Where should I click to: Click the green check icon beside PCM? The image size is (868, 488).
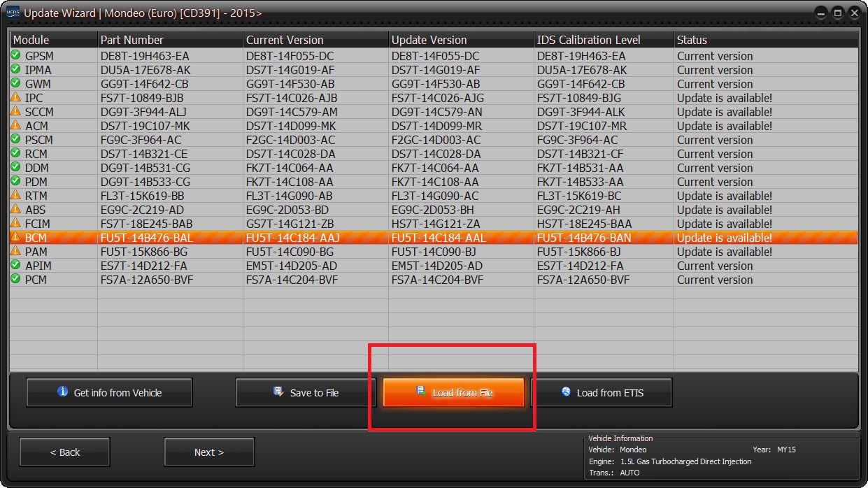click(x=15, y=279)
